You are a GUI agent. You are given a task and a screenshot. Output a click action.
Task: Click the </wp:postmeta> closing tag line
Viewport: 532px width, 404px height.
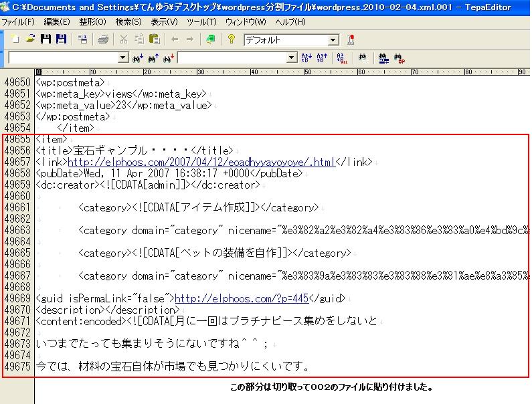click(x=73, y=116)
